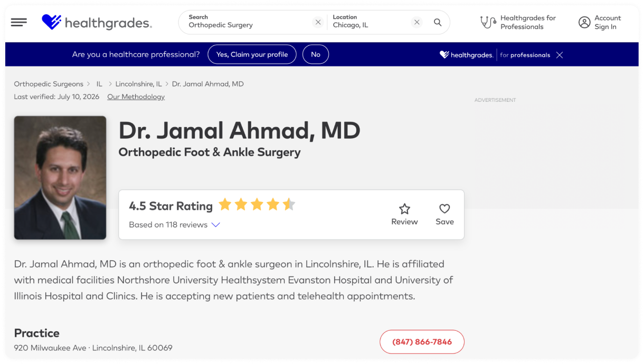This screenshot has height=364, width=644.
Task: Go to Lincolnshire, IL breadcrumb
Action: [x=138, y=84]
